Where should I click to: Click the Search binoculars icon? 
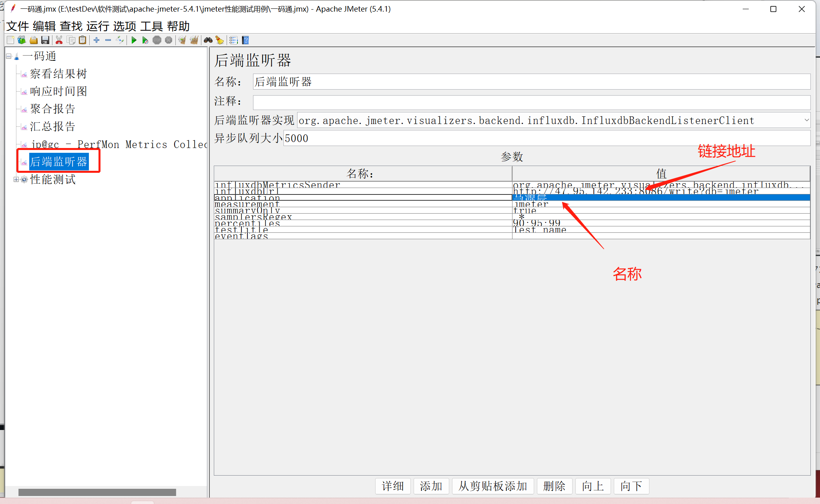208,40
